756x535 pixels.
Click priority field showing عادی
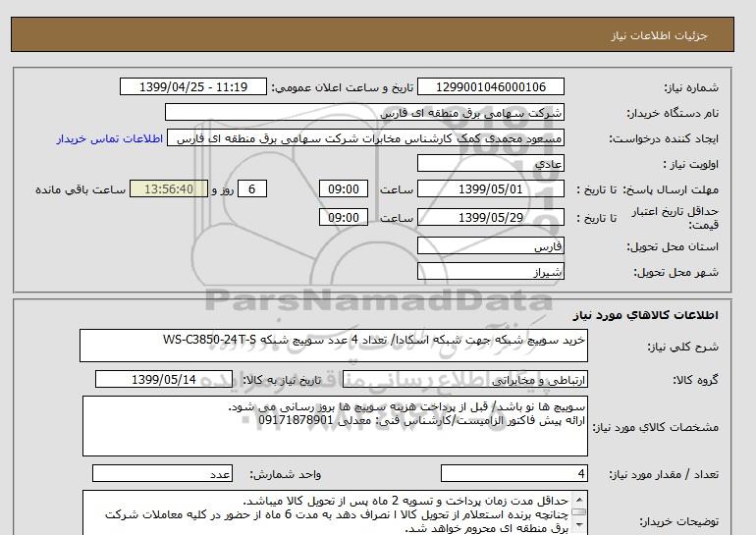490,163
